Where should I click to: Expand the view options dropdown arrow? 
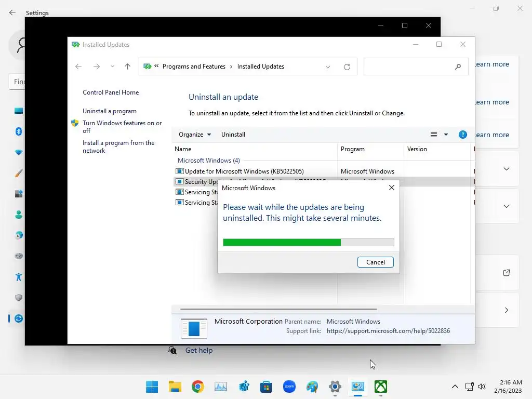446,135
